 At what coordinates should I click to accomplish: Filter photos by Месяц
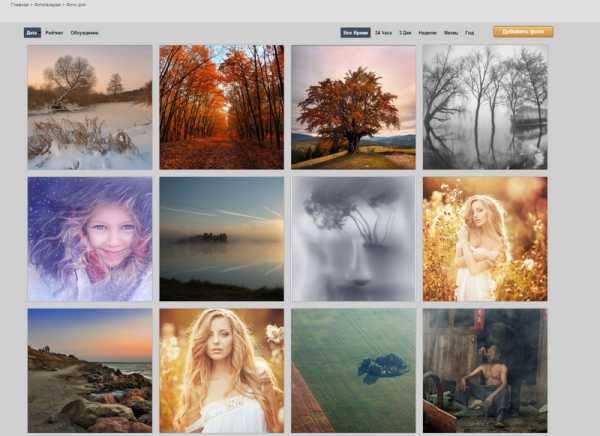(451, 33)
